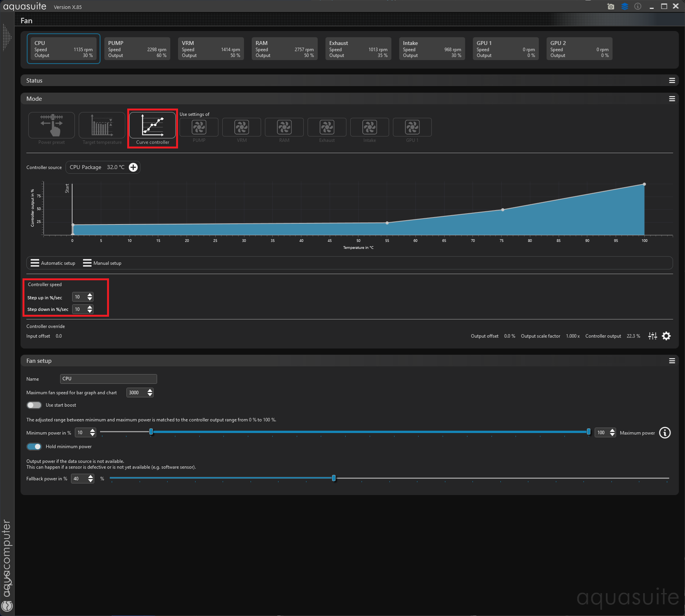Select the GPU 1 fan tab

tap(505, 49)
